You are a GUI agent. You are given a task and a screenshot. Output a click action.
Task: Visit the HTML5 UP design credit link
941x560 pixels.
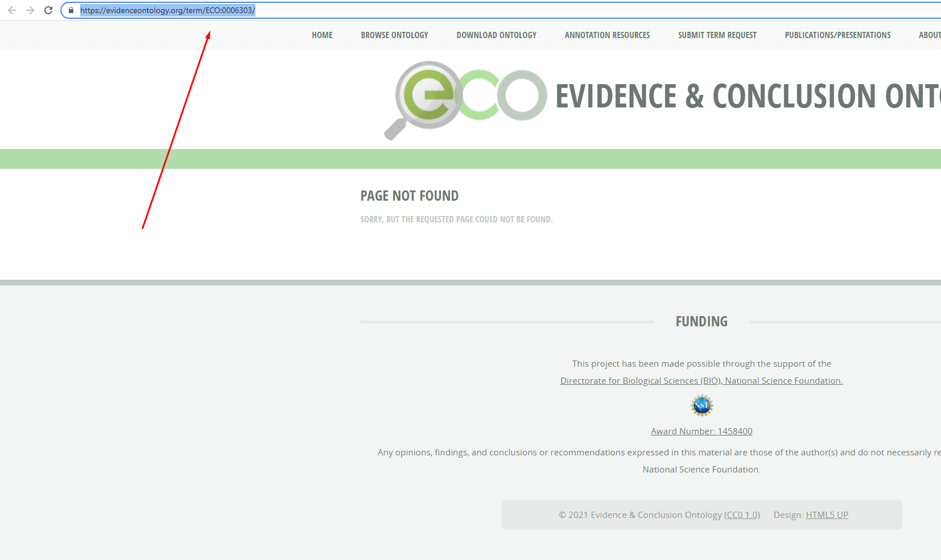[x=827, y=515]
